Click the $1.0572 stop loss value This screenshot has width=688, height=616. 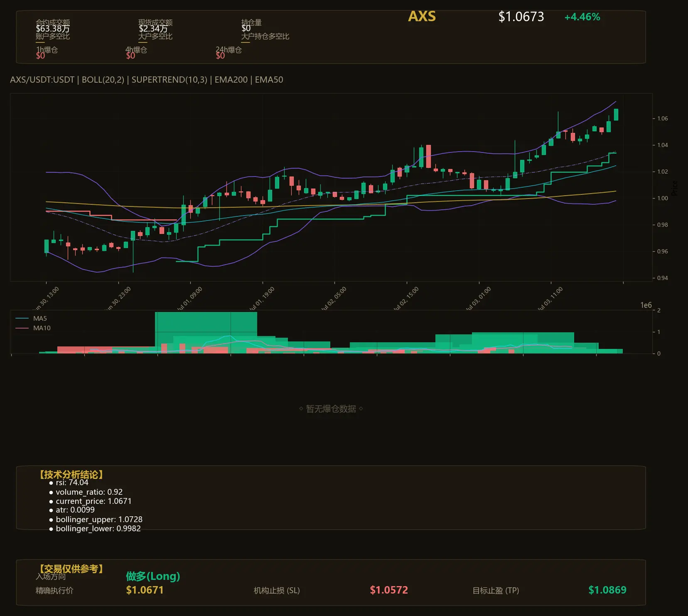[x=389, y=590]
